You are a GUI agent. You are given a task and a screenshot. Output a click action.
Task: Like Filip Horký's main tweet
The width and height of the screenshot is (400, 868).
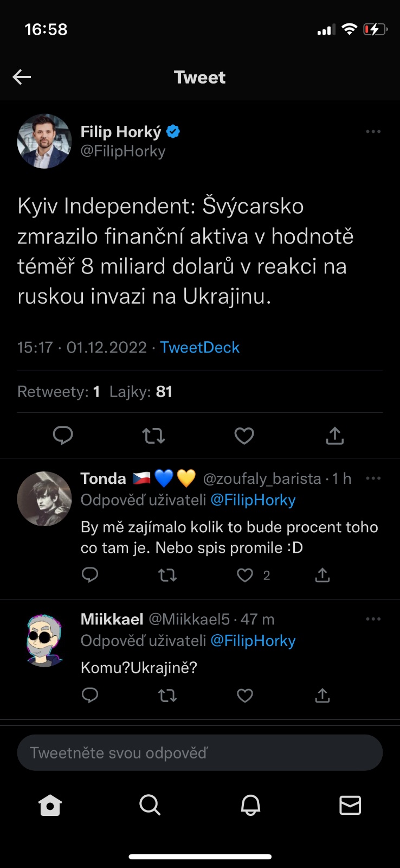pyautogui.click(x=244, y=435)
